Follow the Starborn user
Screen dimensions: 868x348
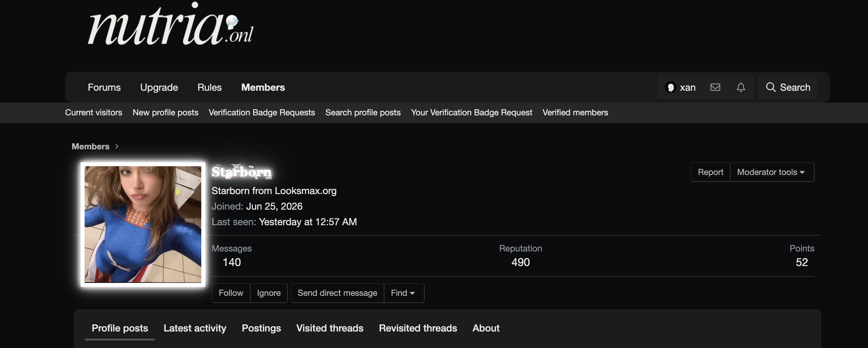click(x=231, y=293)
